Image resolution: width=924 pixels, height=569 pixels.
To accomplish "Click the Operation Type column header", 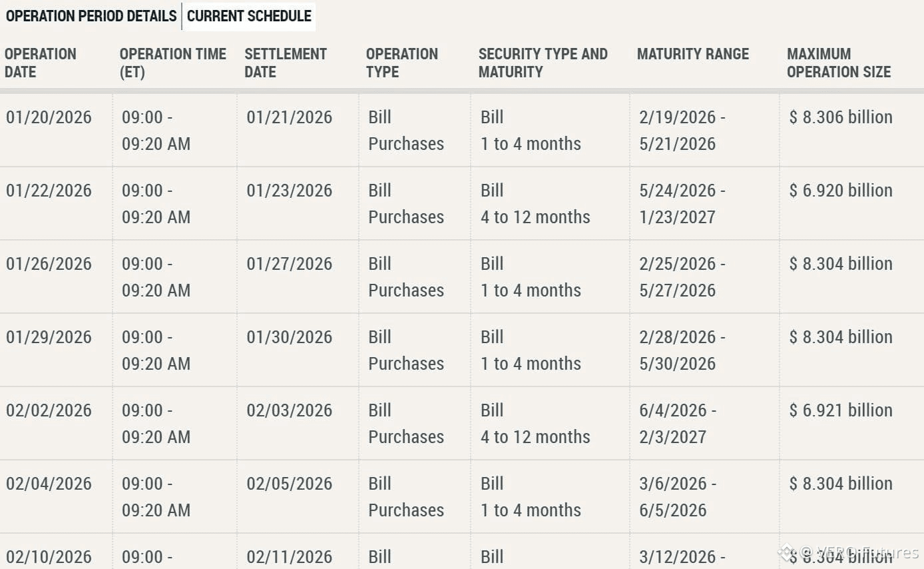I will point(402,63).
